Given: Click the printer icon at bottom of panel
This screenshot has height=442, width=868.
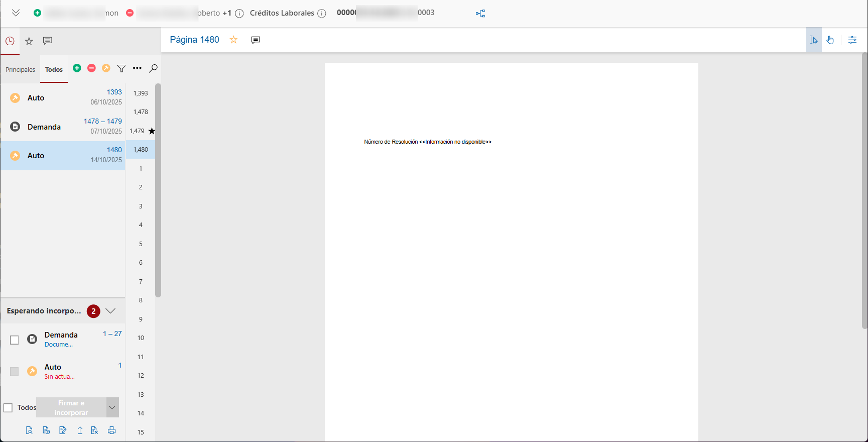Looking at the screenshot, I should pyautogui.click(x=111, y=430).
